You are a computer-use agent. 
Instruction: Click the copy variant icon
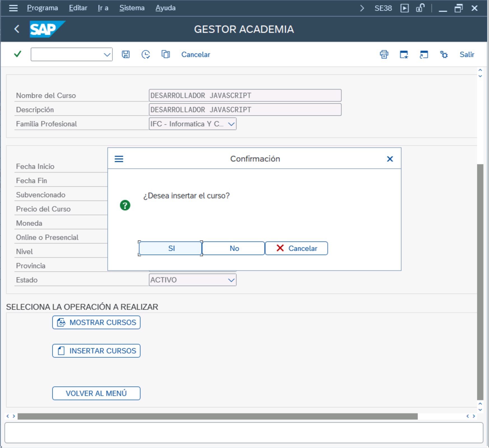166,54
